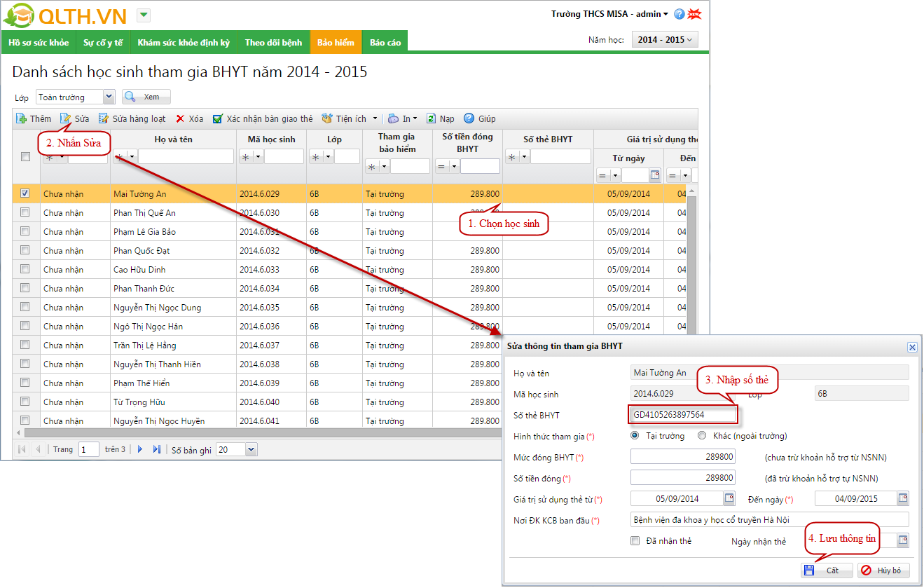Image resolution: width=924 pixels, height=588 pixels.
Task: Select the Bảo hiểm tab
Action: tap(336, 42)
